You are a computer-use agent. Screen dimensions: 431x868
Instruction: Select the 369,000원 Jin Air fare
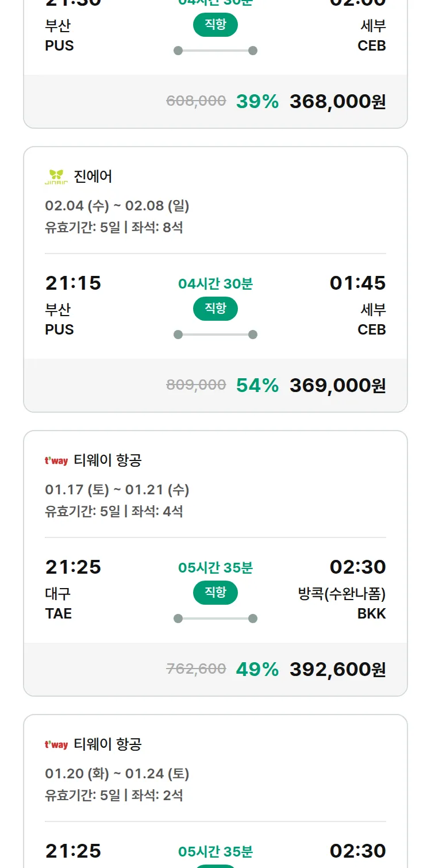click(x=337, y=386)
